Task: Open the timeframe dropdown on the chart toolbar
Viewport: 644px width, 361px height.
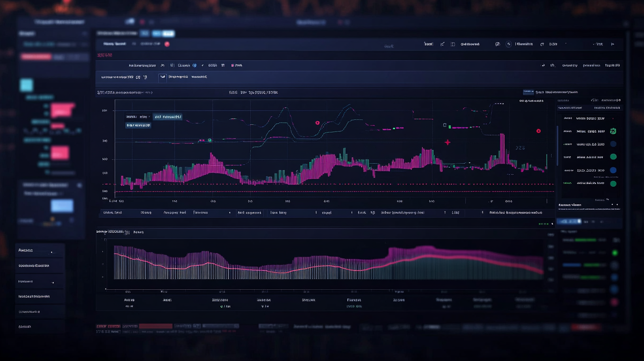Action: click(162, 65)
